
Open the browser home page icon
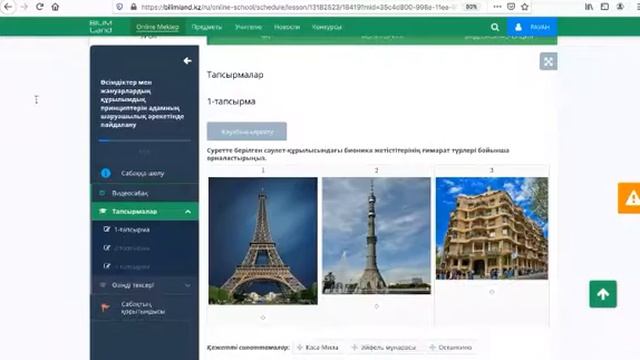[55, 7]
